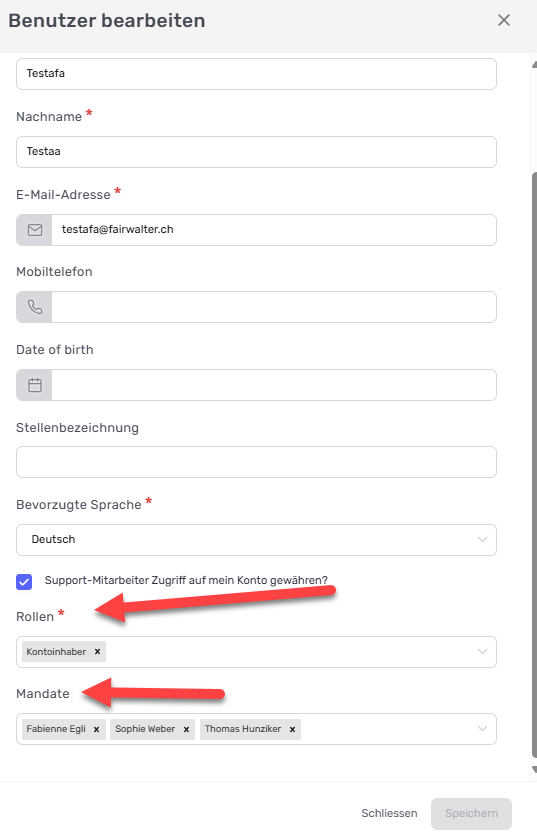Viewport: 537px width, 837px height.
Task: Remove the Kontoinhaber role tag
Action: [97, 651]
